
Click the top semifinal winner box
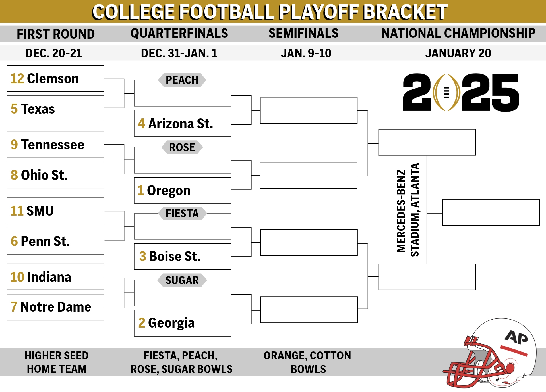tap(427, 142)
